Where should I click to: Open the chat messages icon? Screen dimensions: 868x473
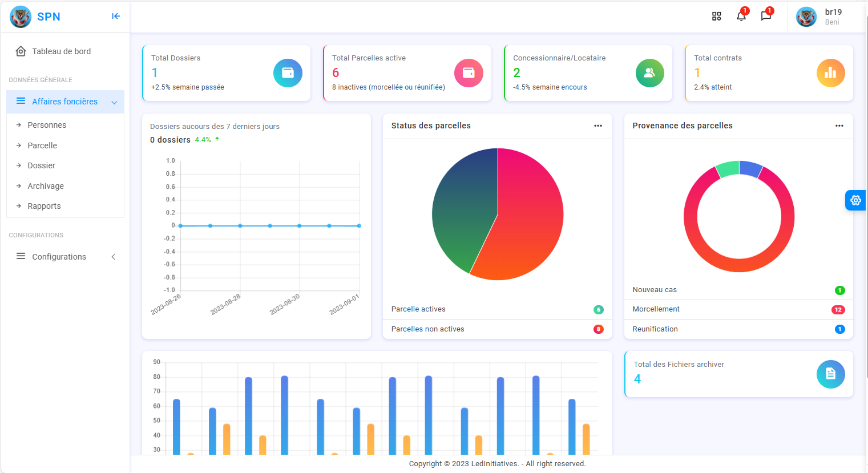click(766, 17)
